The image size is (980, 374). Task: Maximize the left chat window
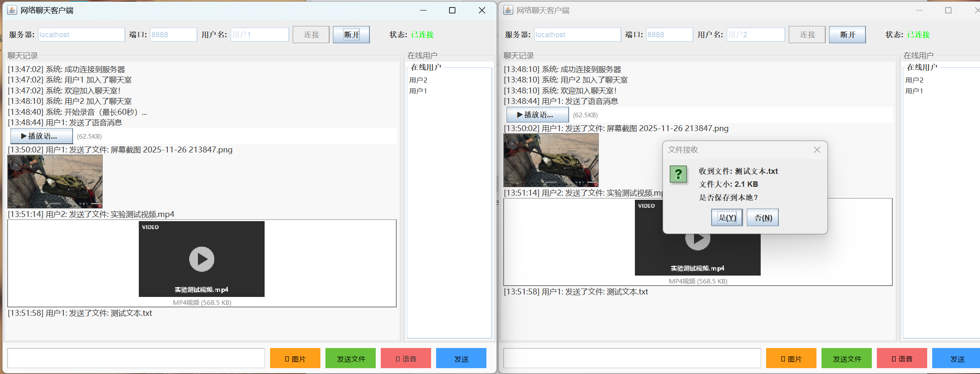pyautogui.click(x=452, y=10)
